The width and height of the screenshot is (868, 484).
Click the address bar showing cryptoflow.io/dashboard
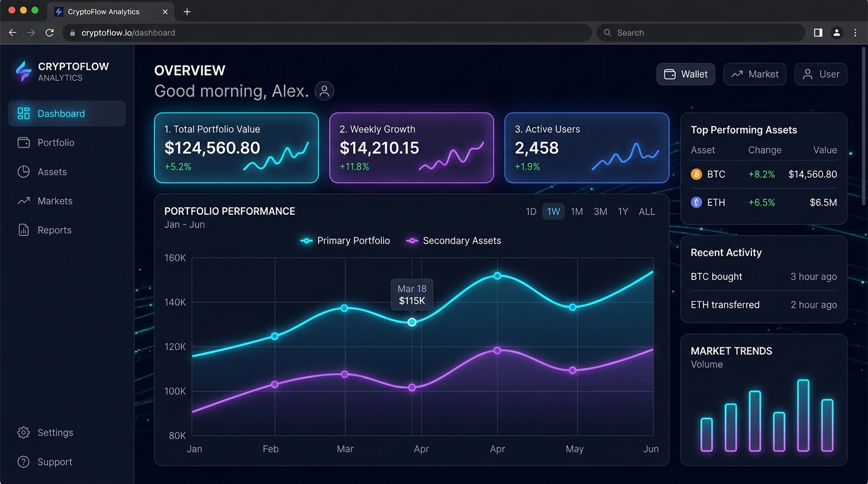pyautogui.click(x=327, y=33)
